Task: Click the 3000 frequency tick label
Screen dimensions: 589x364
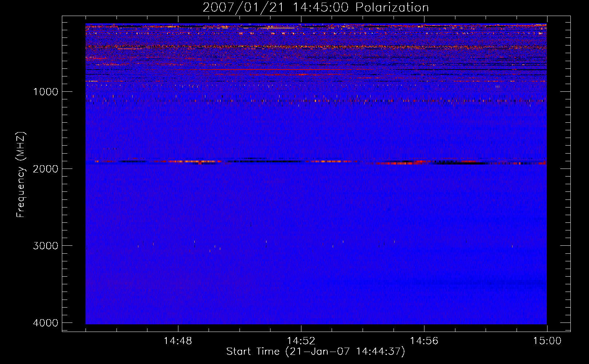Action: click(x=46, y=245)
